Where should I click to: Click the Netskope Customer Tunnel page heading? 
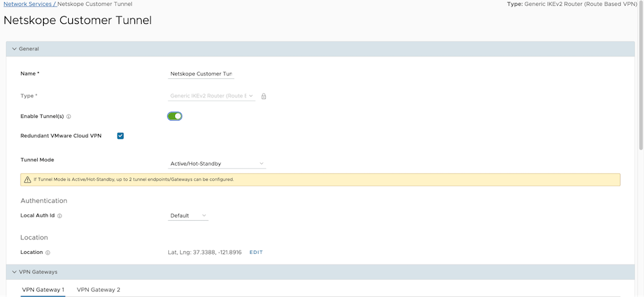pos(78,21)
